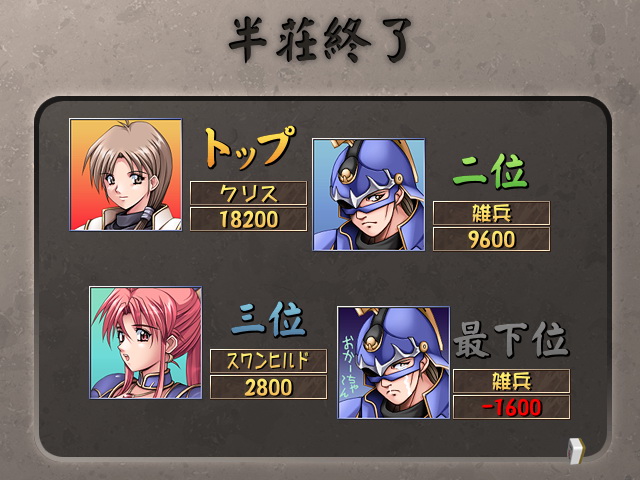
Task: Select the スワンヒルド pink-haired portrait
Action: point(145,342)
